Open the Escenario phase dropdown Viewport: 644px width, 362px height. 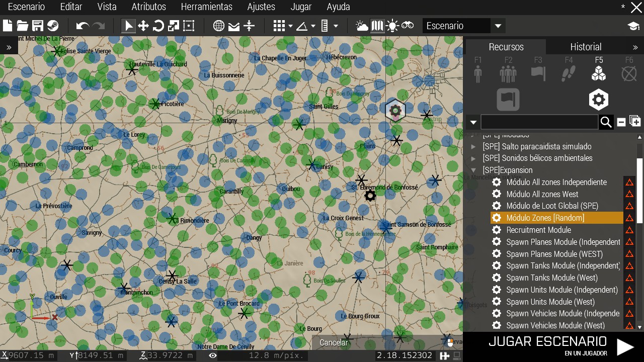click(x=463, y=26)
